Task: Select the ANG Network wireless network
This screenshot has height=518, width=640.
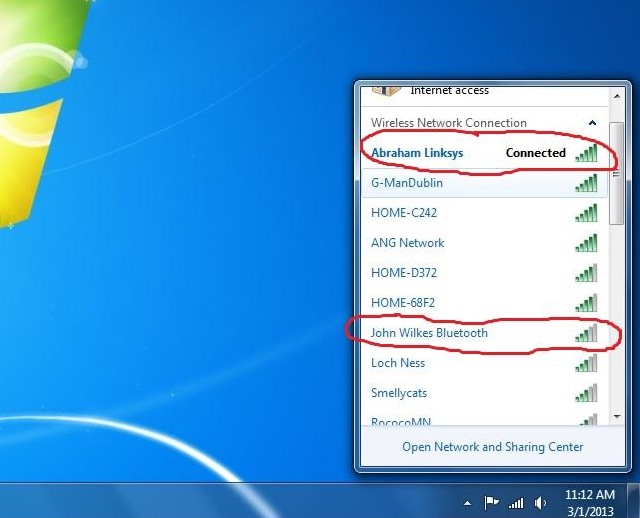Action: 408,243
